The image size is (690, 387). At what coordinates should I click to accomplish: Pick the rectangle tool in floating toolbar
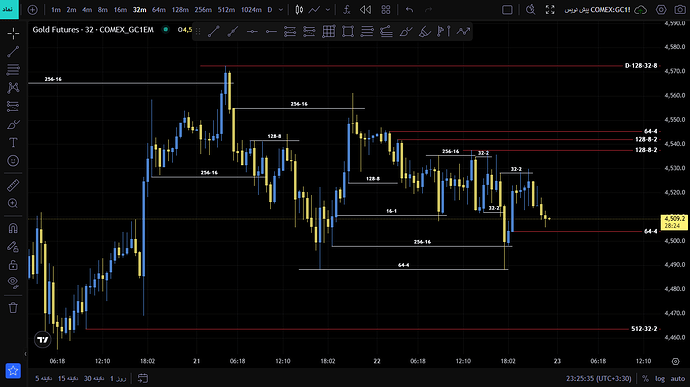coord(348,31)
